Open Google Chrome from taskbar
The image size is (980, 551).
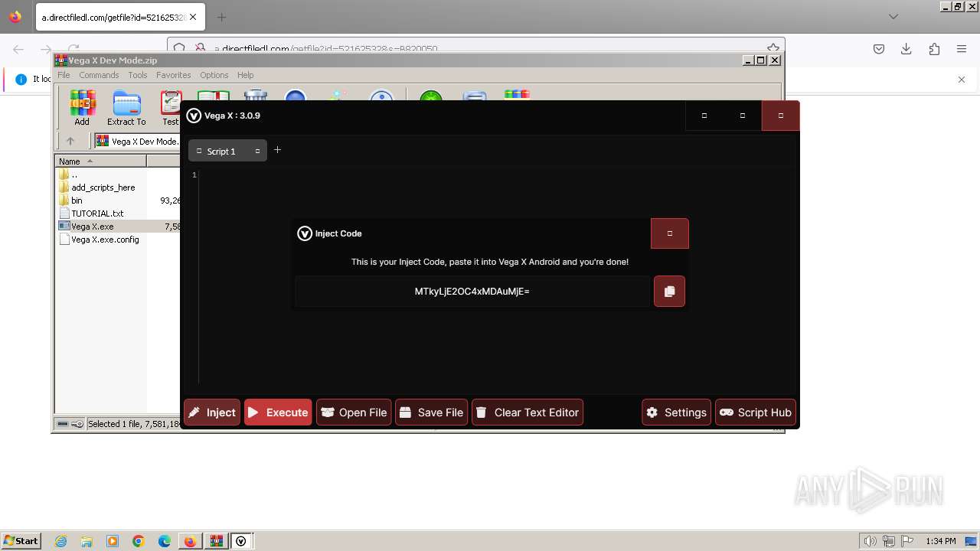(139, 541)
